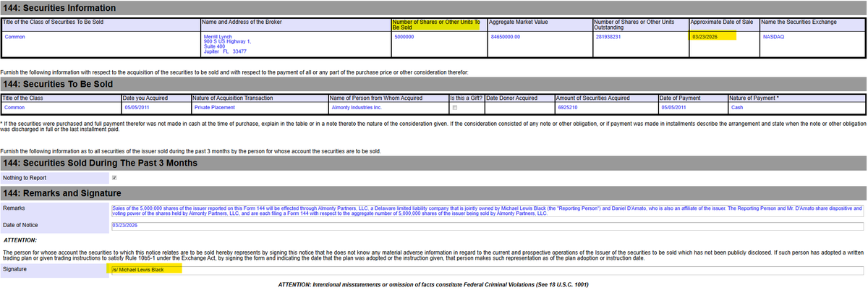This screenshot has height=293, width=868.
Task: Click the 'Nothing to Report' label
Action: point(24,177)
